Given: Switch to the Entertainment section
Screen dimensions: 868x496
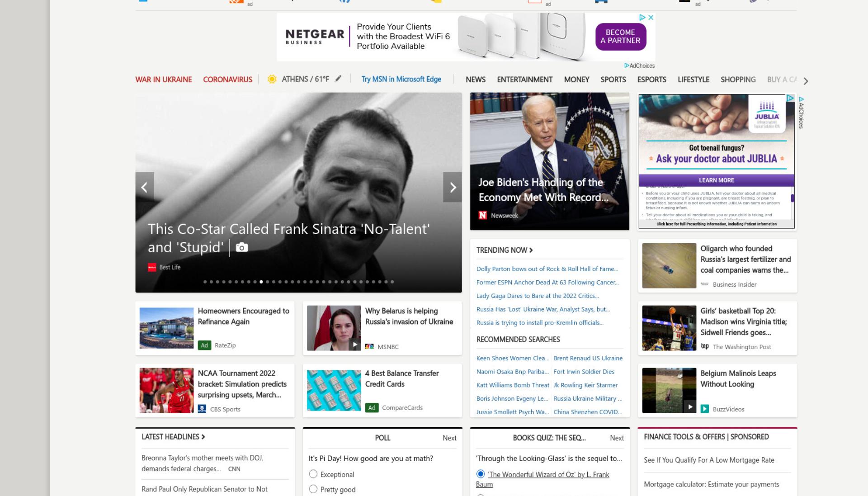Looking at the screenshot, I should pos(524,80).
